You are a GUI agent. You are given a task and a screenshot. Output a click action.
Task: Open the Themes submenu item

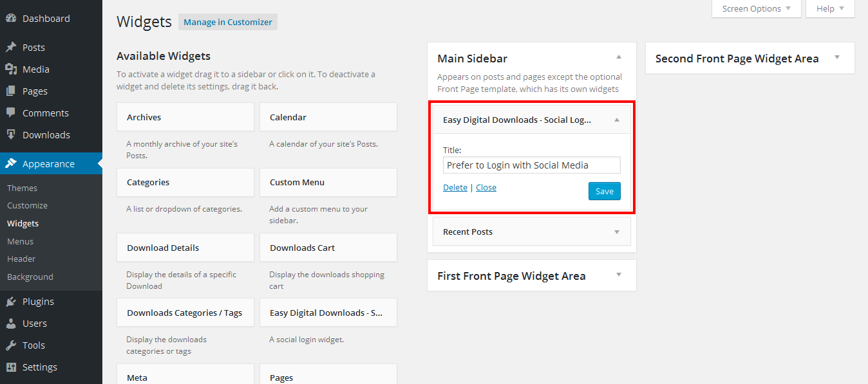pyautogui.click(x=23, y=188)
